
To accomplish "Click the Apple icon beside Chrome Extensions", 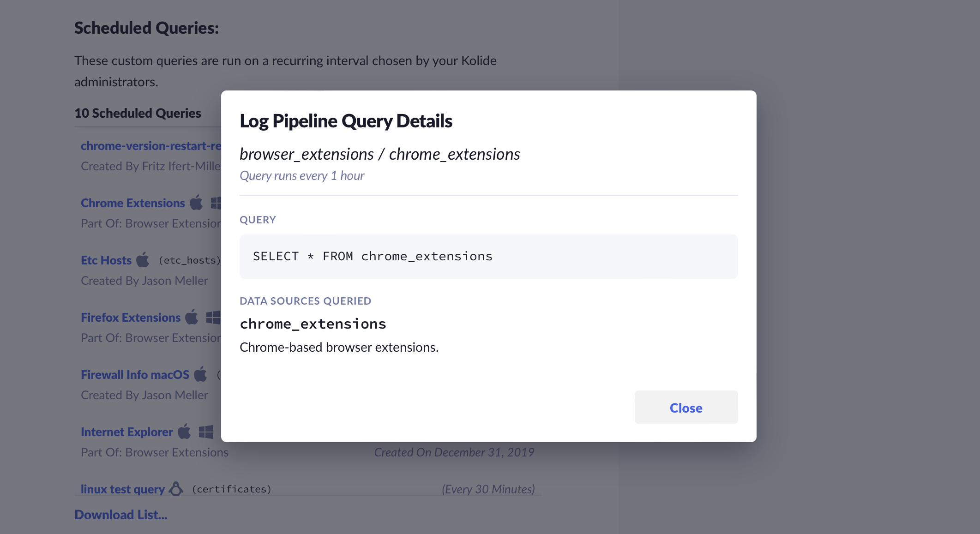I will pos(197,203).
